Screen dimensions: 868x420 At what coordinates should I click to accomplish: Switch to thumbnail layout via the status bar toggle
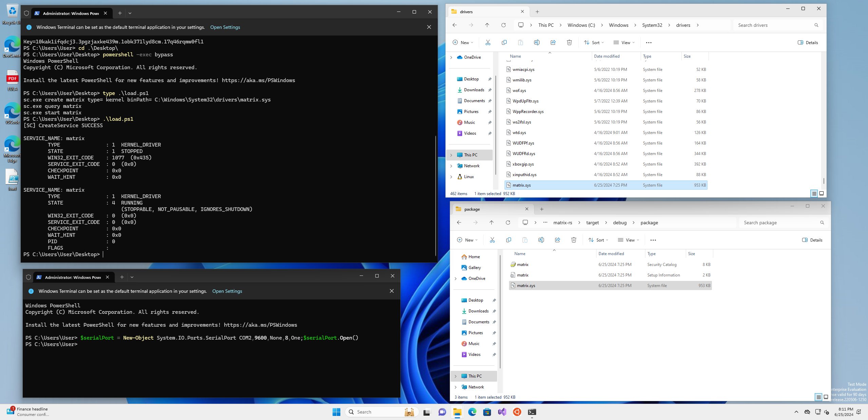[821, 194]
